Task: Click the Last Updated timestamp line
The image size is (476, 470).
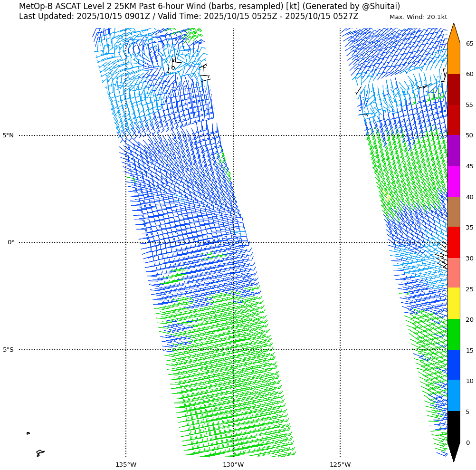Action: coord(189,16)
